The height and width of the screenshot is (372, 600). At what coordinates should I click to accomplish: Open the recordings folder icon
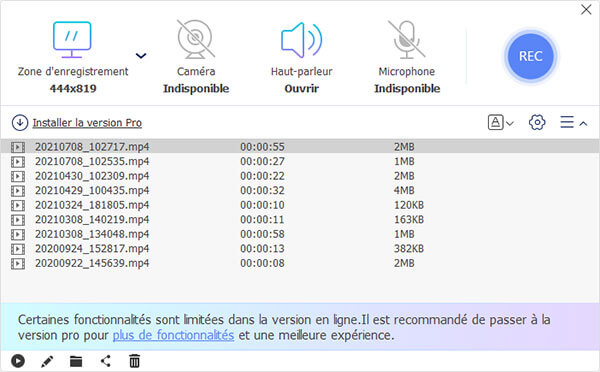(76, 361)
